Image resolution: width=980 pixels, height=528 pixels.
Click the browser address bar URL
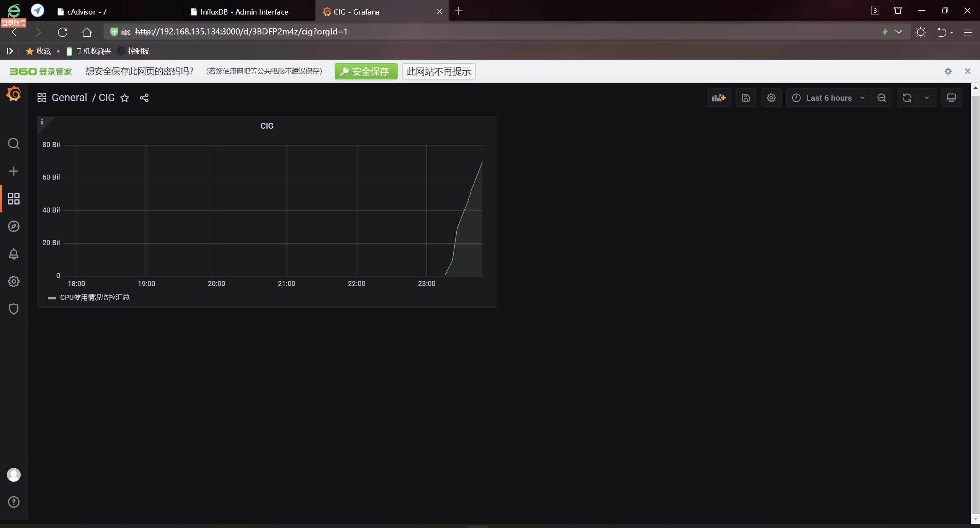(241, 32)
